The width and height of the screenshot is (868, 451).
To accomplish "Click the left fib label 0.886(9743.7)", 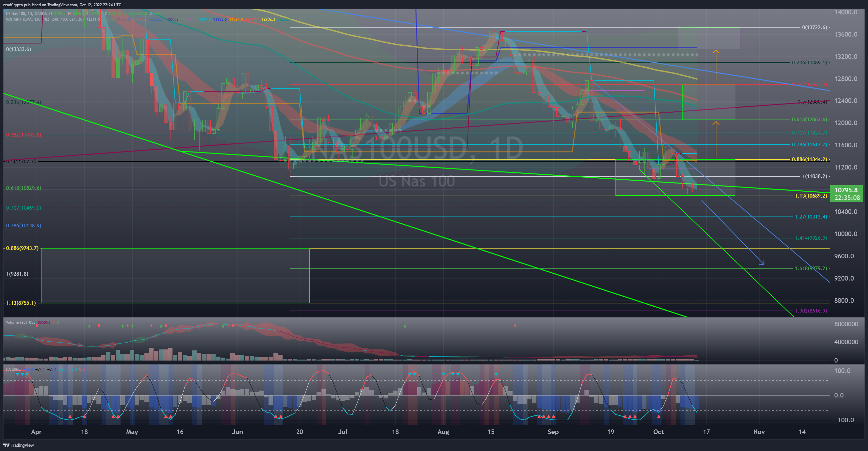I will (22, 248).
